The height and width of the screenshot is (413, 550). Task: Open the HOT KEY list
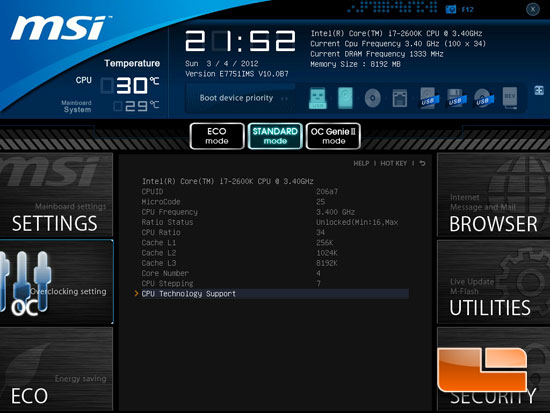pyautogui.click(x=394, y=164)
